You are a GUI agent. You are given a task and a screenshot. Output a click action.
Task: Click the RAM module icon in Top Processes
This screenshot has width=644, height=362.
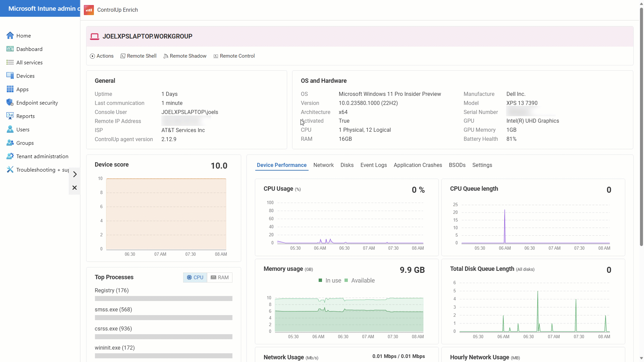[213, 278]
